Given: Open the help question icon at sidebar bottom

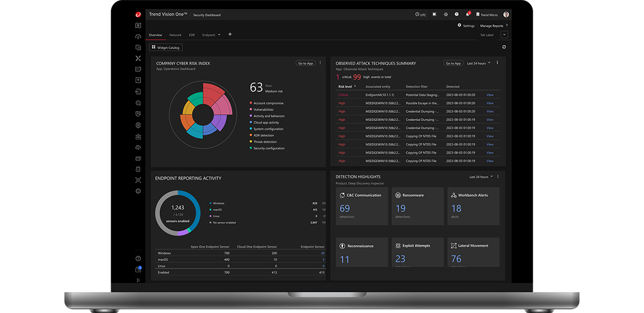Looking at the screenshot, I should (x=138, y=258).
